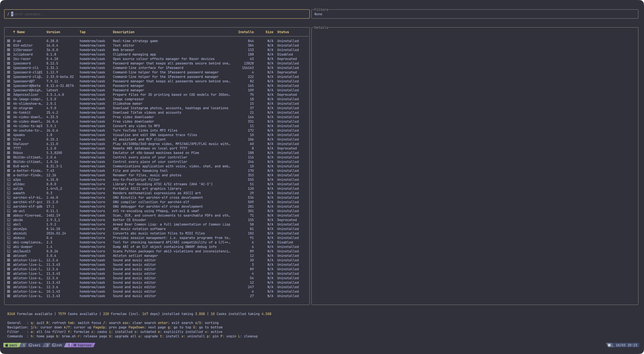Click the formula icon beside abcmidi
Viewport: 644px width, 354px height.
pyautogui.click(x=9, y=233)
